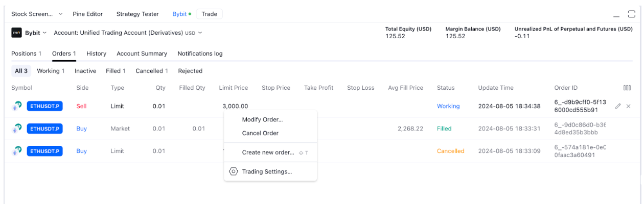Image resolution: width=644 pixels, height=204 pixels.
Task: Show only Cancelled orders
Action: 152,71
